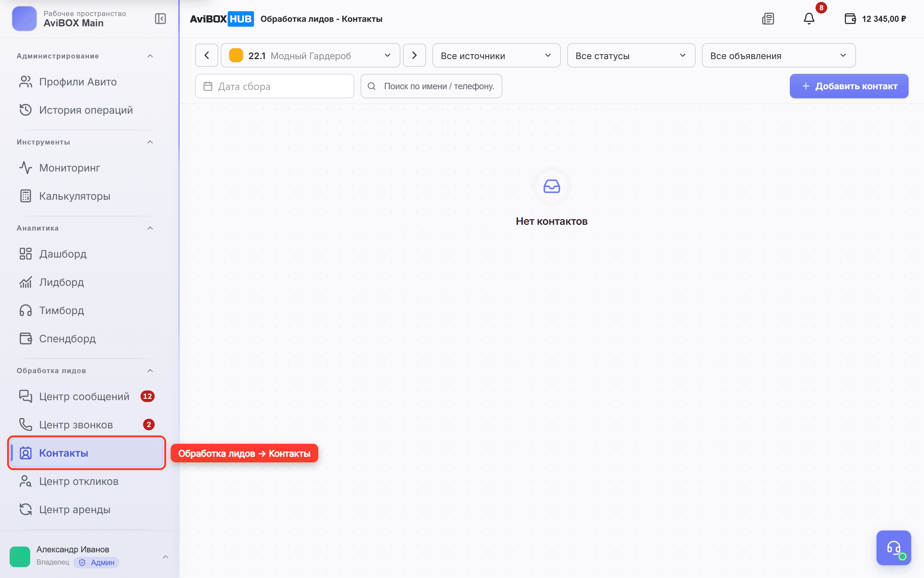Open Лидборд in the sidebar
Screen dimensions: 924x578
tap(87, 282)
